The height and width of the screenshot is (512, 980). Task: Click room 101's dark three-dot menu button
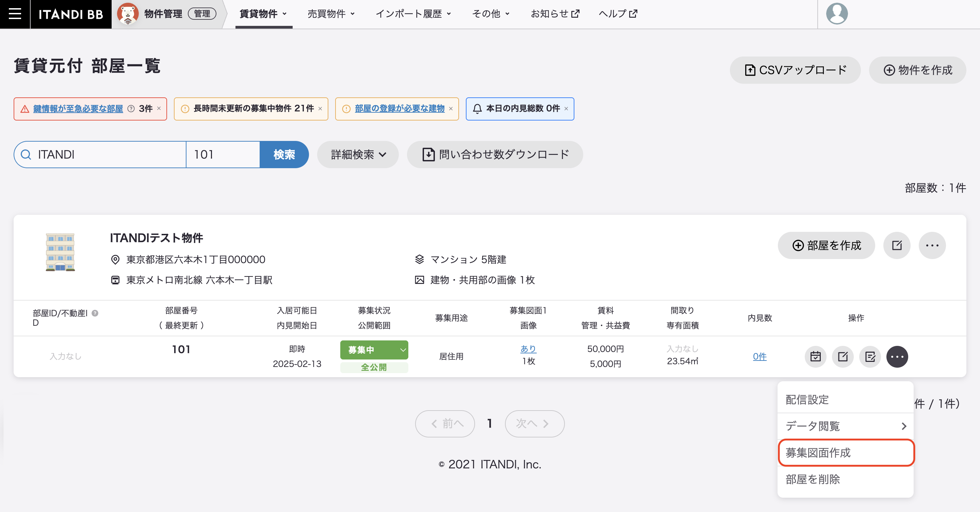[x=897, y=357]
